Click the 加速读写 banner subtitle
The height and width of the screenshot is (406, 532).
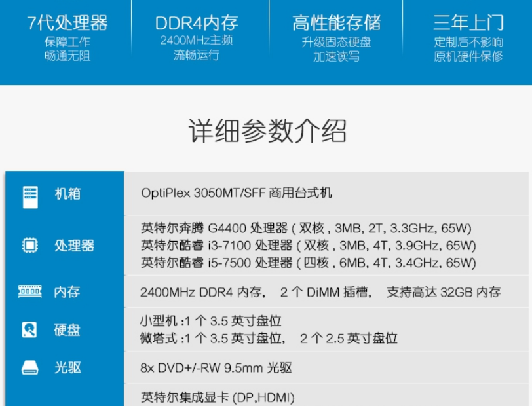[x=337, y=56]
